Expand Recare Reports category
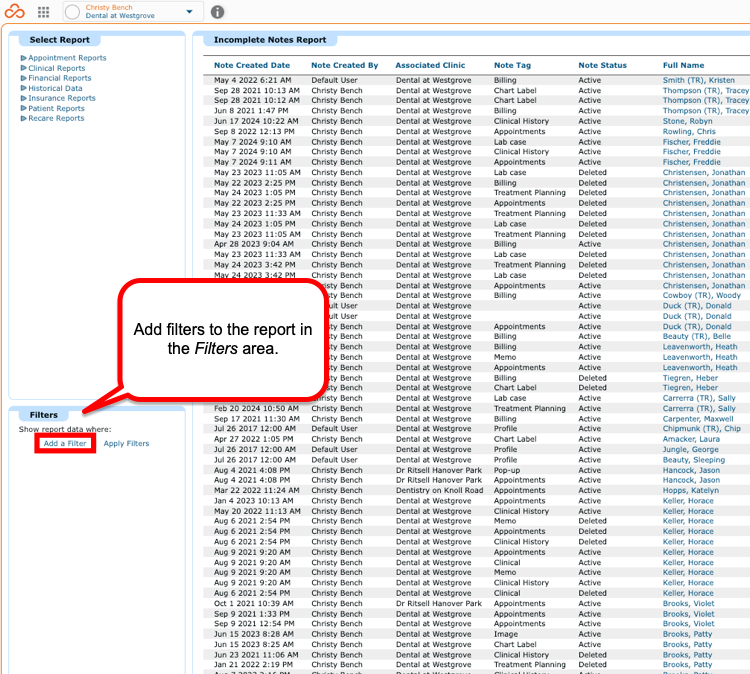This screenshot has width=750, height=674. pyautogui.click(x=52, y=118)
